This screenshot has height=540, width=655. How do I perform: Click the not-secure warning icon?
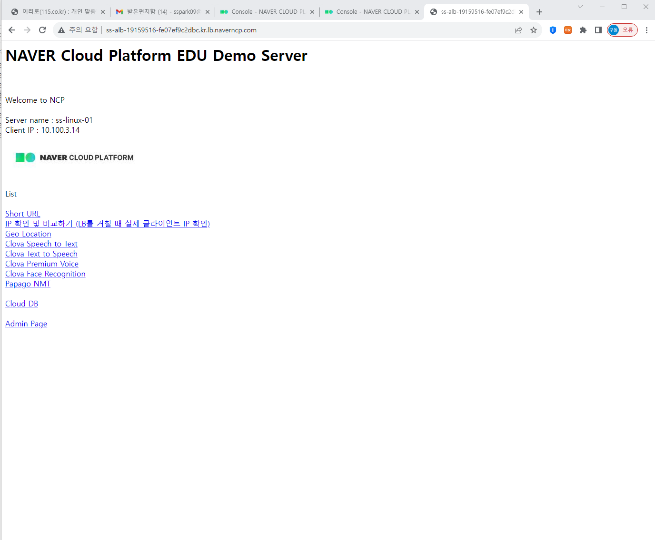(61, 30)
